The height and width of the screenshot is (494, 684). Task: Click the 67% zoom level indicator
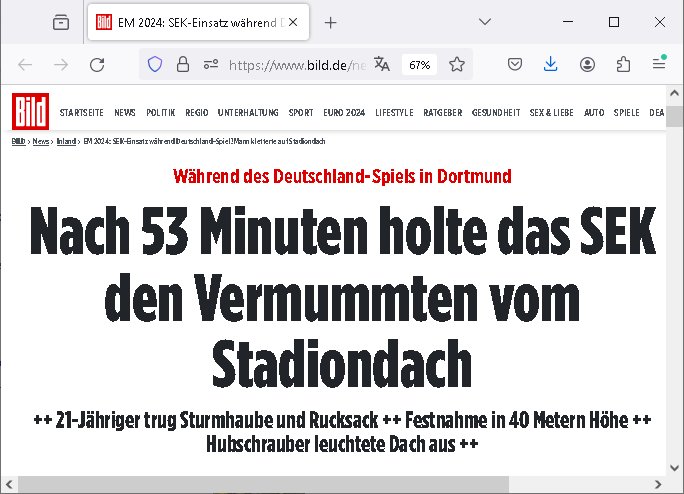click(x=419, y=65)
